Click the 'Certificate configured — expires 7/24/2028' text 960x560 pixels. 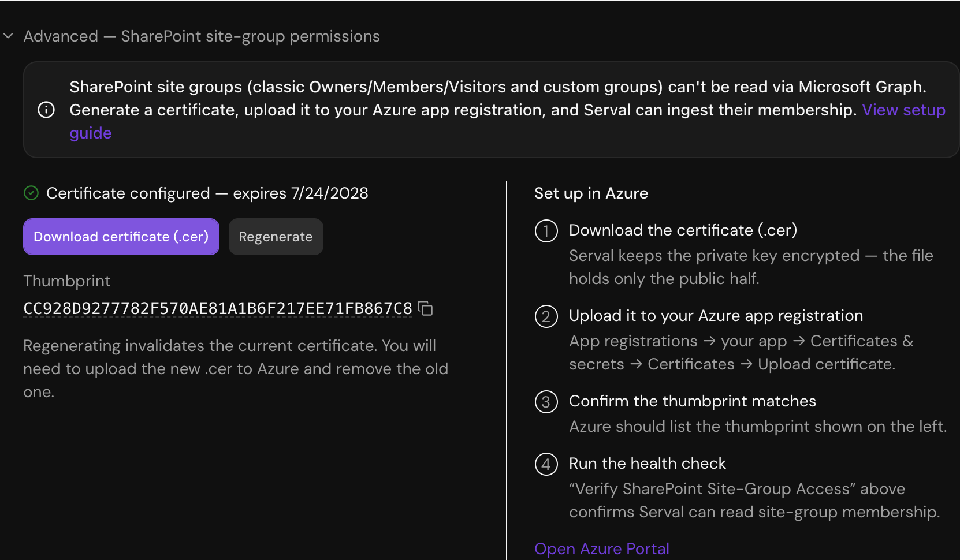(x=207, y=193)
